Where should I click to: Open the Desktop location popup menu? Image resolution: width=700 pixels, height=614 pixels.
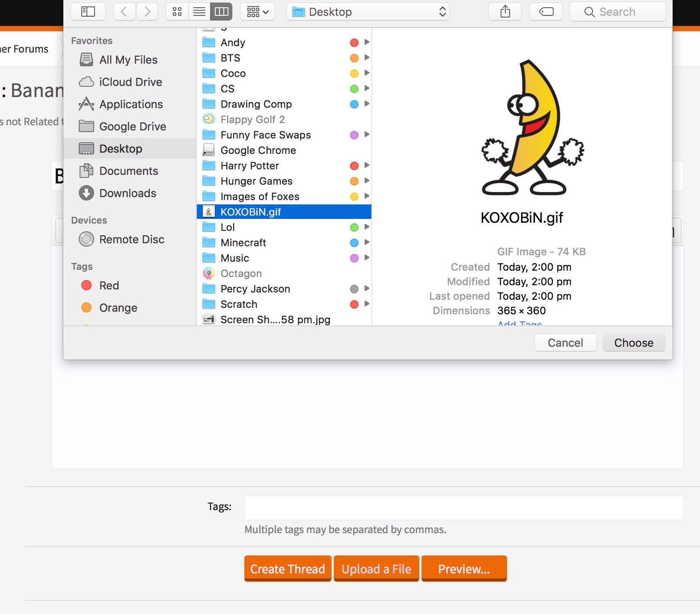click(x=368, y=12)
